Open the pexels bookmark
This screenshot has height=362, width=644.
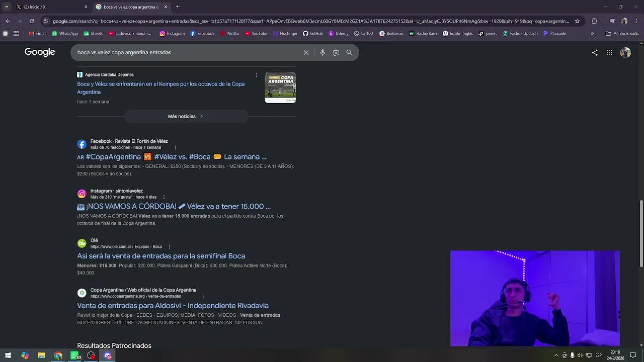pos(488,34)
